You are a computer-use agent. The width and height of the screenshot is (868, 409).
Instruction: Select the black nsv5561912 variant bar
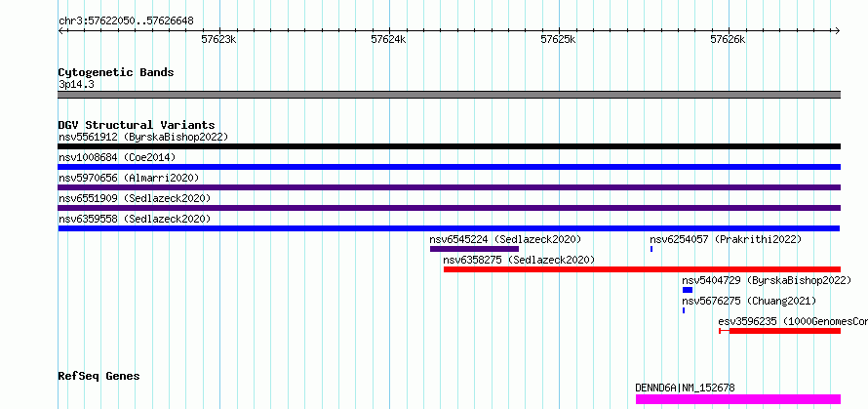449,146
